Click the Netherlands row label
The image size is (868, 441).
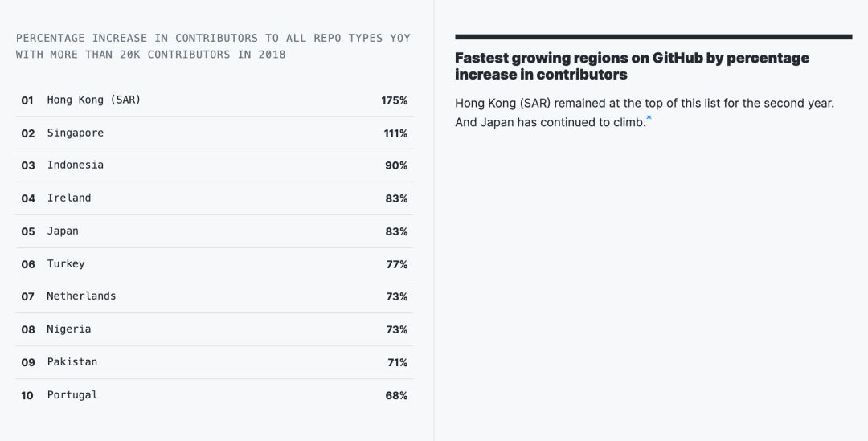[x=81, y=296]
